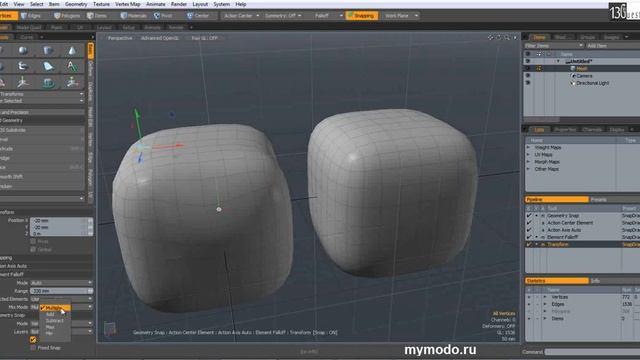Click the Range value field
The width and height of the screenshot is (640, 360).
coord(61,291)
